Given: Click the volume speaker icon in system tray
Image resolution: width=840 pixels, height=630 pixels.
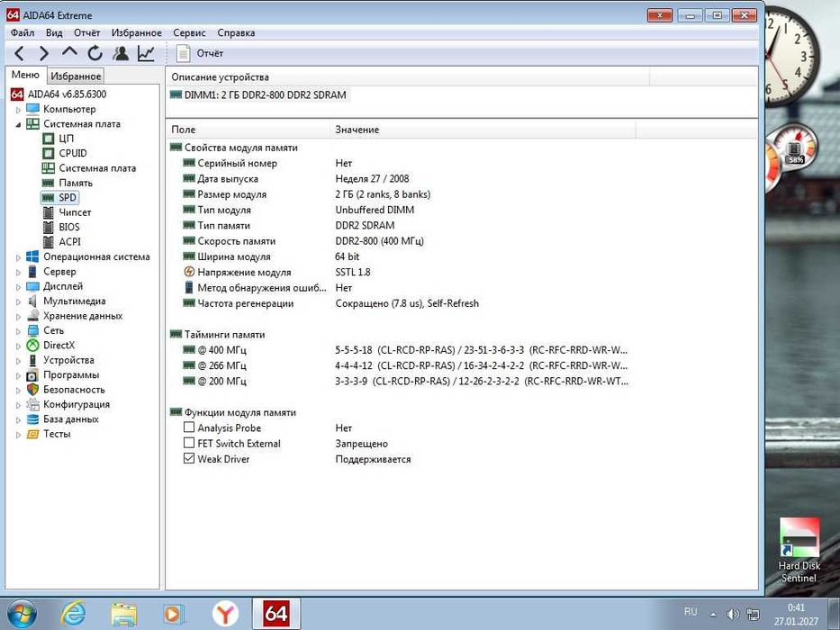Looking at the screenshot, I should click(x=732, y=614).
